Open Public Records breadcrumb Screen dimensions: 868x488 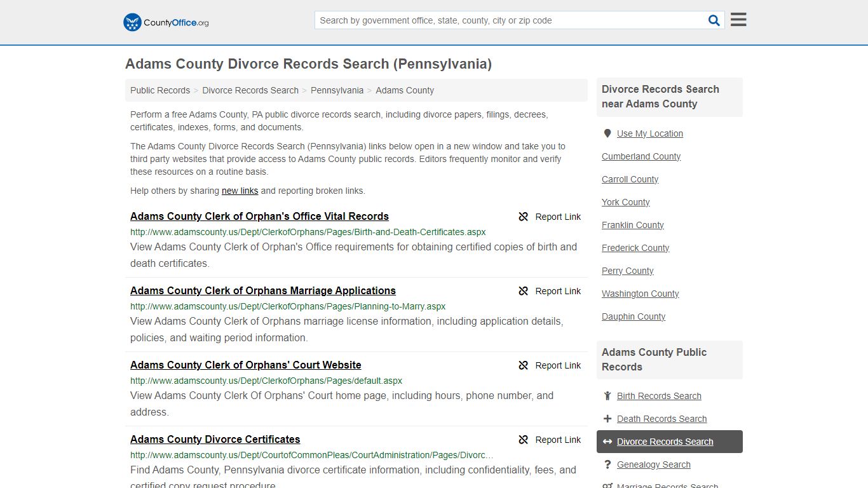[160, 90]
